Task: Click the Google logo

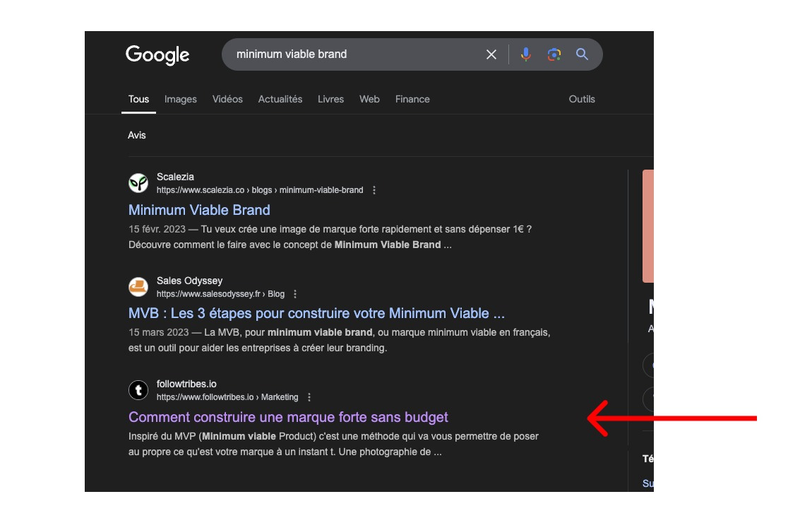Action: [157, 55]
